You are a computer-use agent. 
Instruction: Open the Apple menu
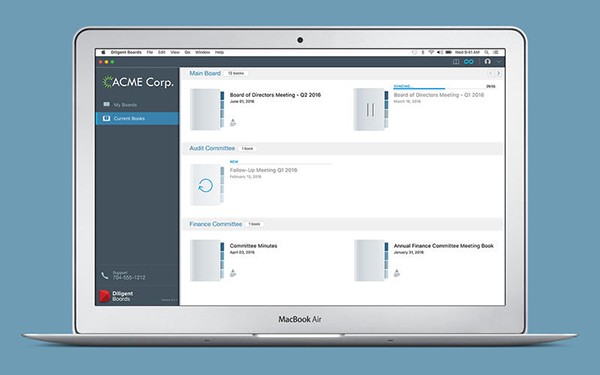point(103,52)
